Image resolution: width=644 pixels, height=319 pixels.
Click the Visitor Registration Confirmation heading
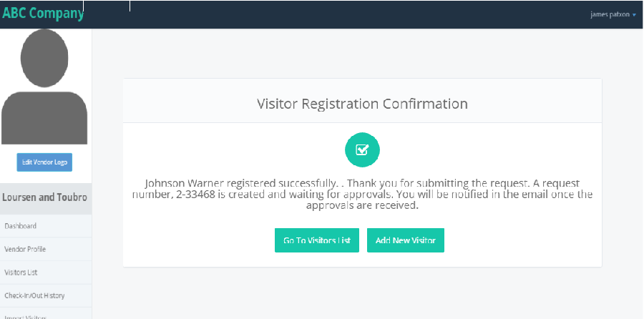point(362,104)
